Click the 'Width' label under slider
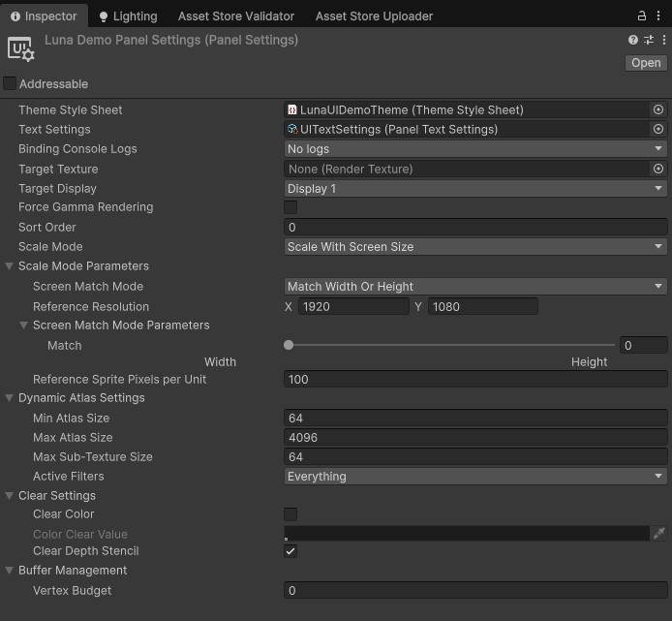 click(220, 362)
